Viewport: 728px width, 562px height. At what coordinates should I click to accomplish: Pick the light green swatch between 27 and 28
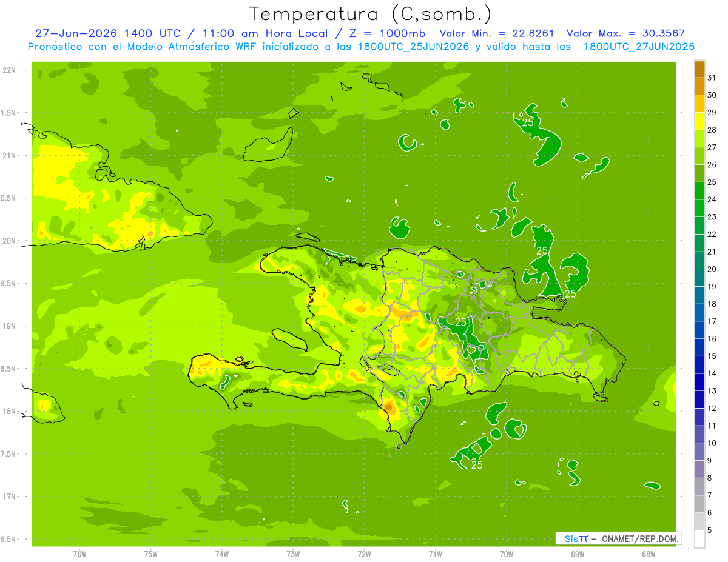coord(699,138)
